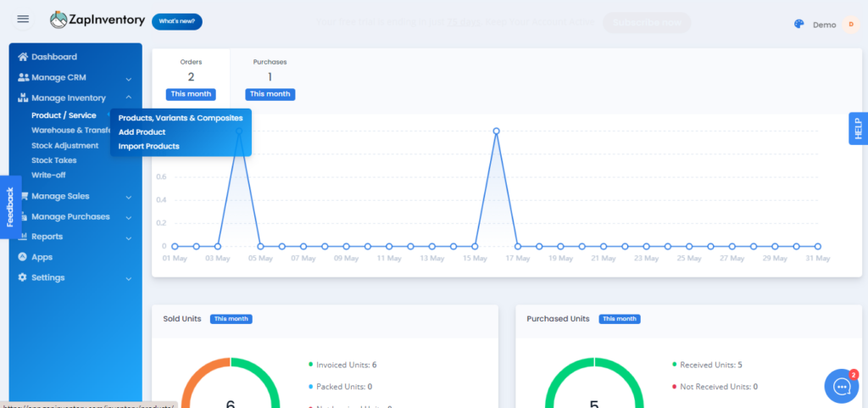Click the Manage Sales label
Image resolution: width=868 pixels, height=408 pixels.
(60, 196)
